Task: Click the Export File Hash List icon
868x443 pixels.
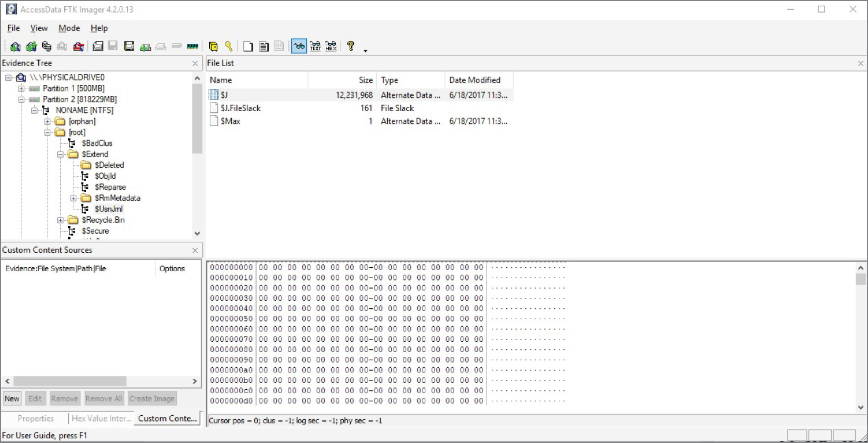Action: (264, 46)
